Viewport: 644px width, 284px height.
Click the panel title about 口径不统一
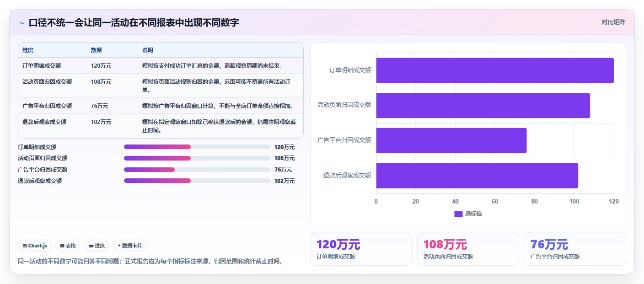[x=134, y=22]
